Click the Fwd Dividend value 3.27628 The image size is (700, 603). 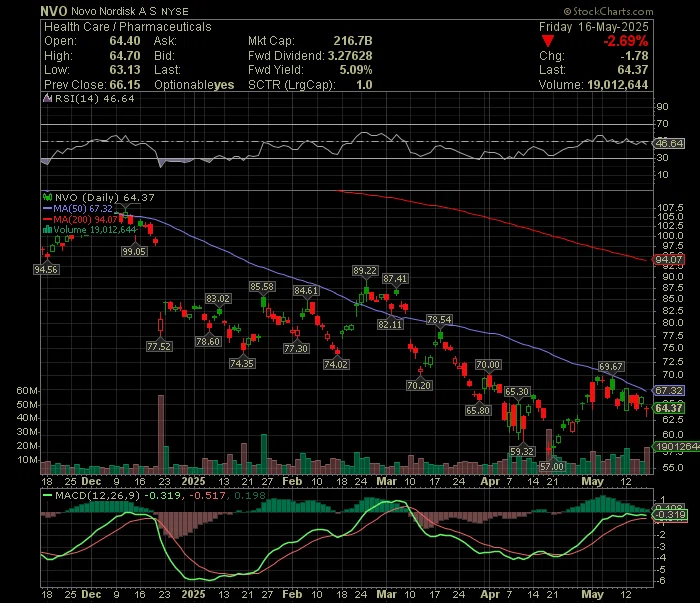[350, 56]
